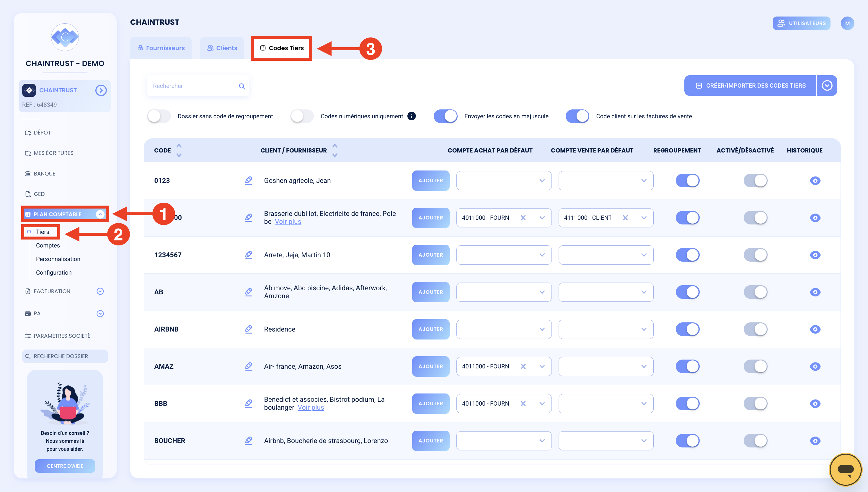Switch to the Fournisseurs tab
This screenshot has width=868, height=492.
(161, 48)
